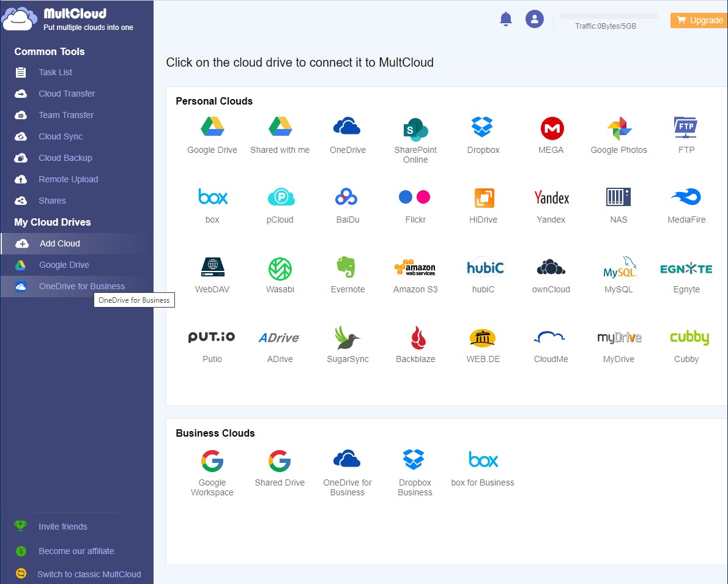This screenshot has height=584, width=728.
Task: Add Shared Drive business cloud
Action: click(280, 468)
